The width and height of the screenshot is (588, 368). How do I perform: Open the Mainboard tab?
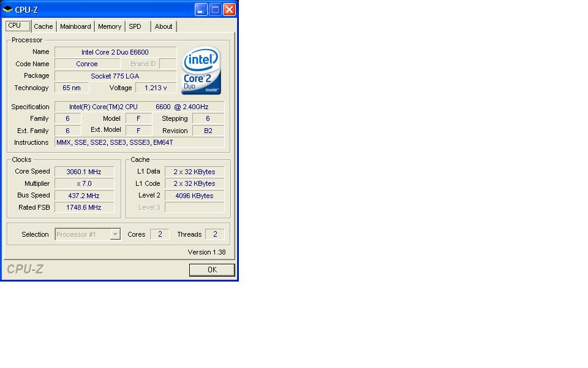point(75,26)
